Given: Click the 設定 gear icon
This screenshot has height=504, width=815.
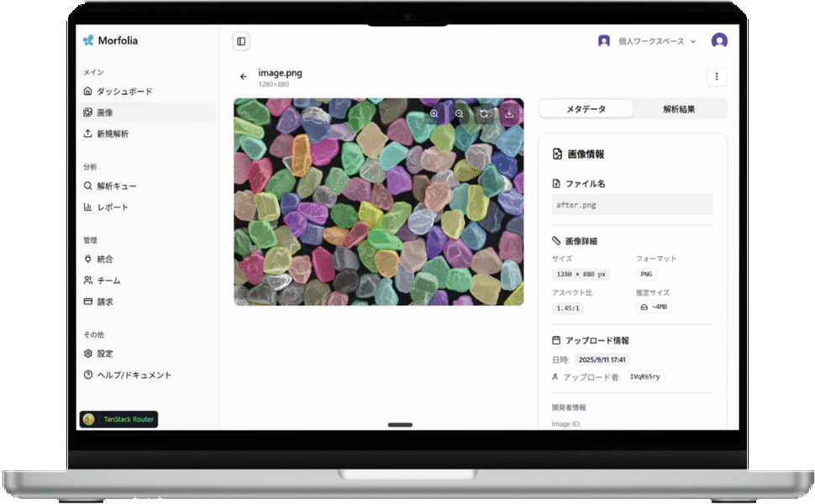Looking at the screenshot, I should (x=88, y=354).
